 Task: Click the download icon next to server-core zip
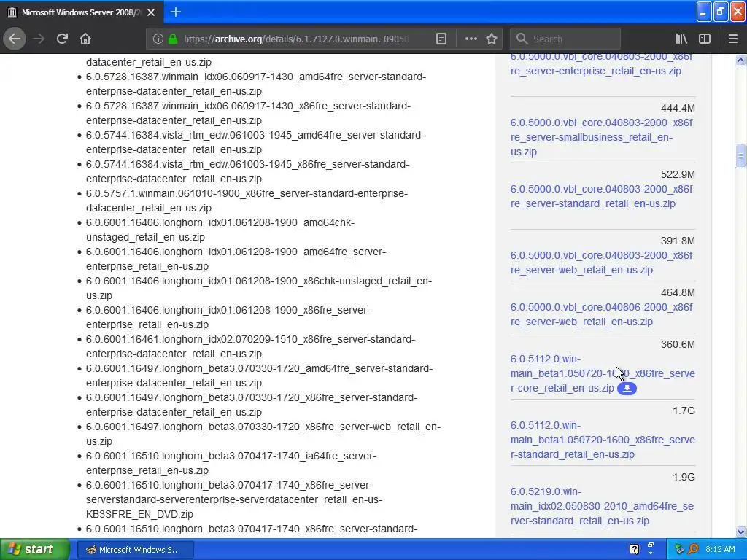(627, 388)
